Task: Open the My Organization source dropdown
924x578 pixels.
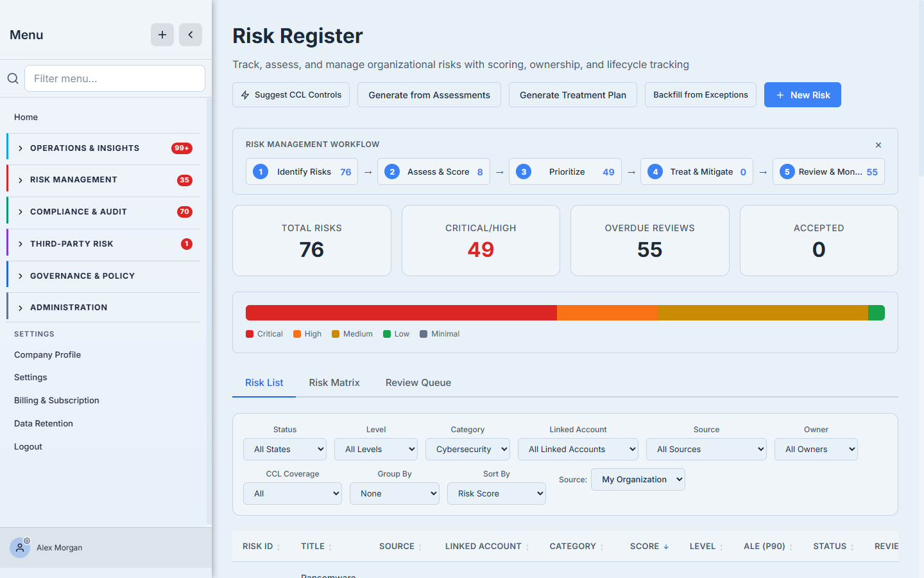Action: point(638,480)
